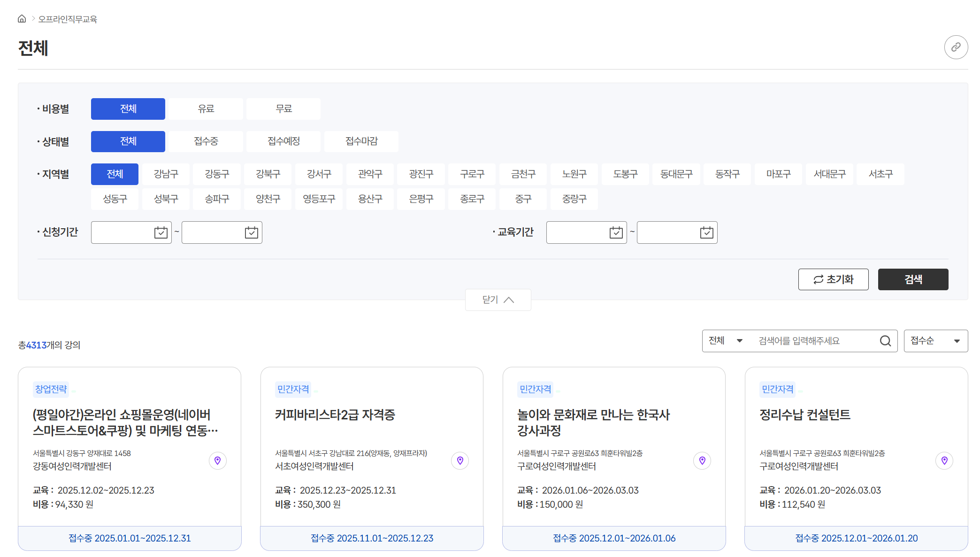Open the 신청기간 end date calendar icon
This screenshot has width=980, height=557.
[251, 232]
